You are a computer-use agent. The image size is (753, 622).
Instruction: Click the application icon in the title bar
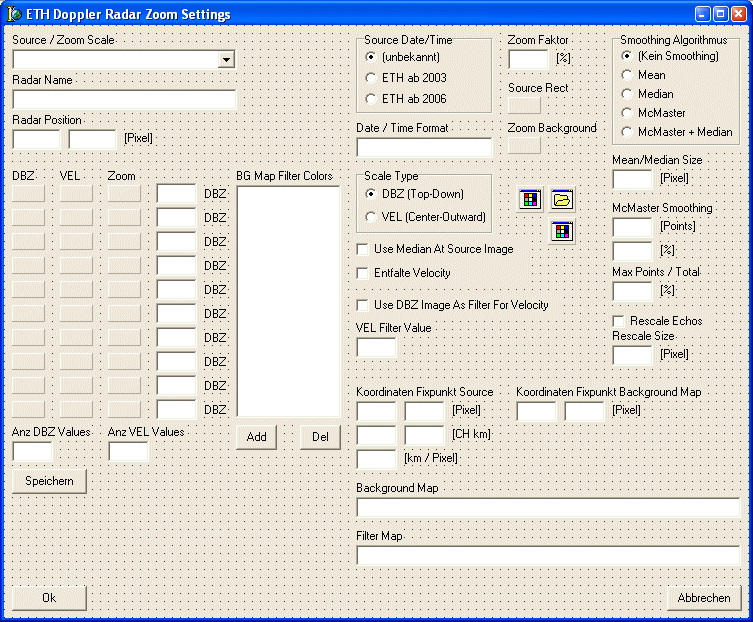(14, 14)
